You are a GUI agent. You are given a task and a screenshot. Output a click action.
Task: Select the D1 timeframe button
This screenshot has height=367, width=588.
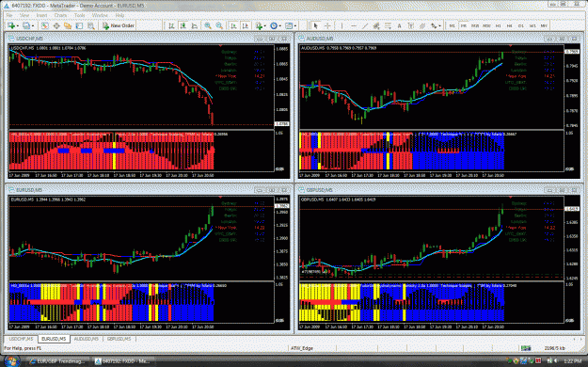521,25
